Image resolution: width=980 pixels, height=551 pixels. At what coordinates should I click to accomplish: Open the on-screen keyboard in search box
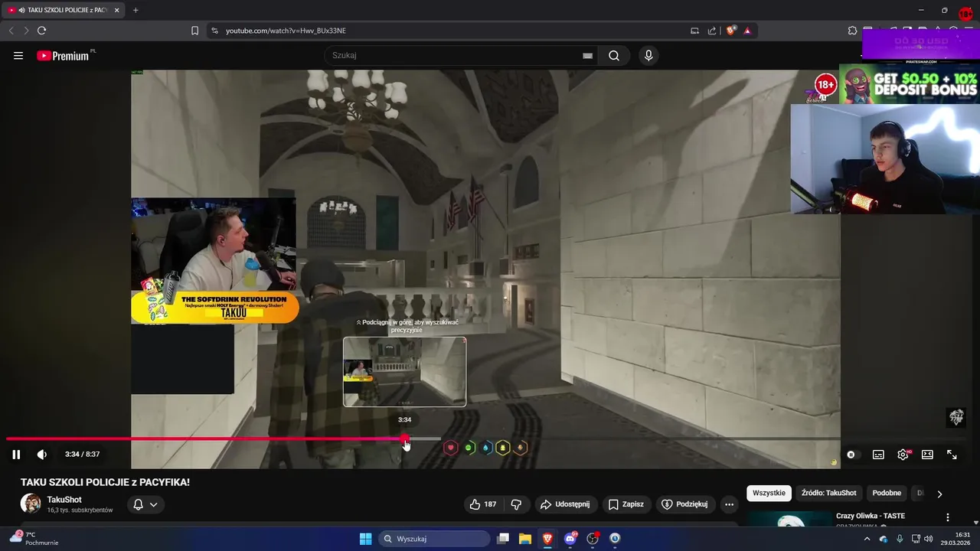[587, 56]
